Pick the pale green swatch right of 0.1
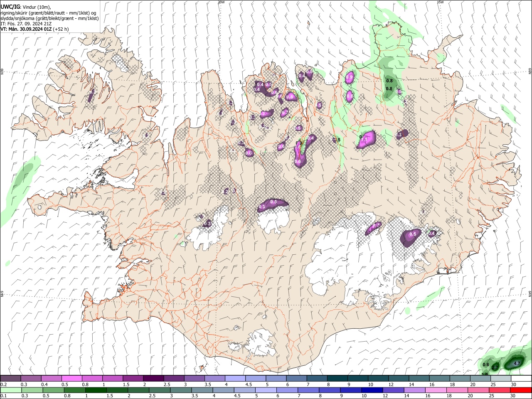Screen dimensions: 532x399 10,390
